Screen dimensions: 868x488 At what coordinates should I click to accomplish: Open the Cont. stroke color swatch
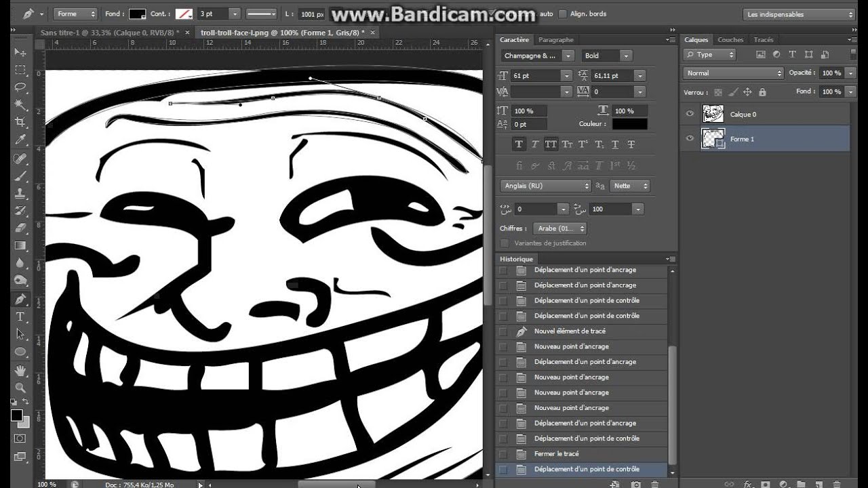(x=184, y=14)
